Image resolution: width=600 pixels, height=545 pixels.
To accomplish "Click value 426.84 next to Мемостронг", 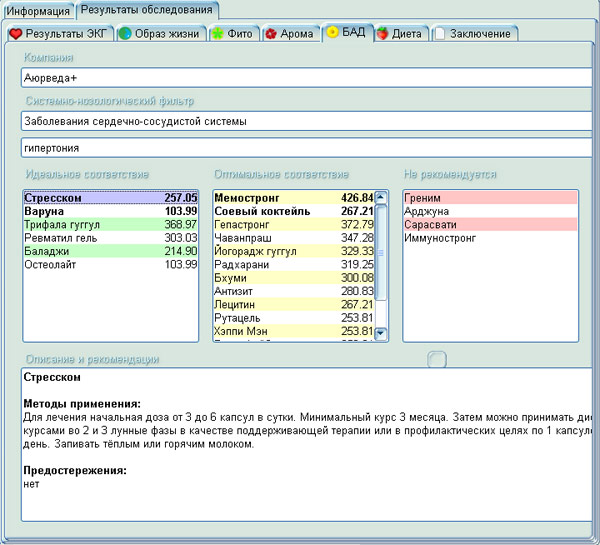I will tap(357, 198).
